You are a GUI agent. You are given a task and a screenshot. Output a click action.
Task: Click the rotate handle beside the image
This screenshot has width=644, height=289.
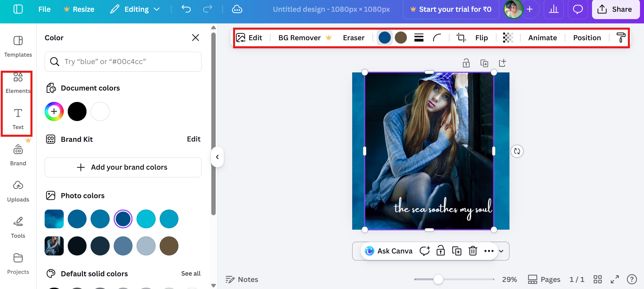tap(517, 151)
